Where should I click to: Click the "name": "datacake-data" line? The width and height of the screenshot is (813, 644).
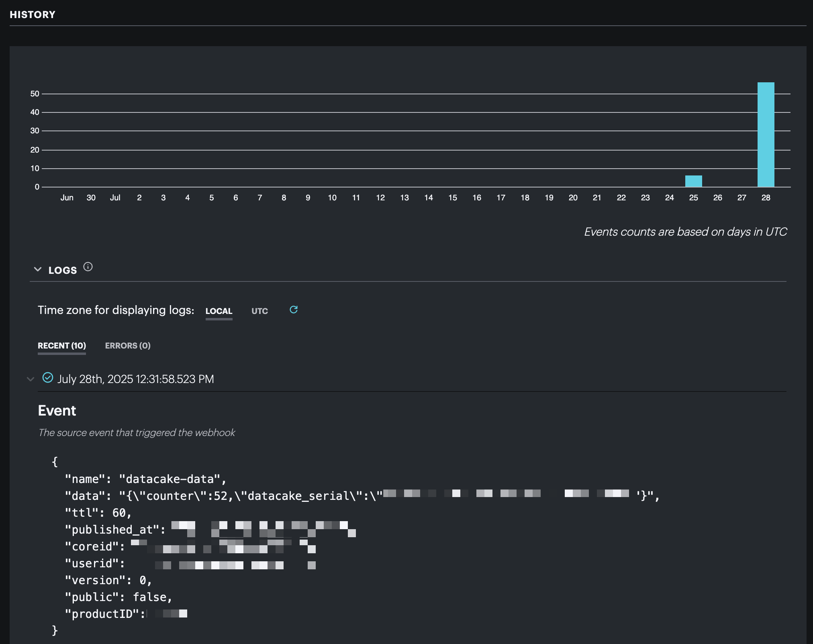146,479
